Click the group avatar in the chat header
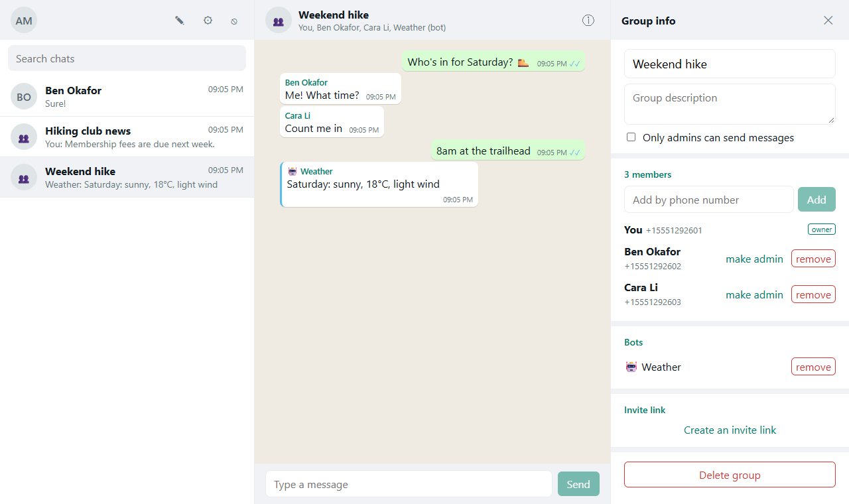Screen dimensions: 849x504 279,21
